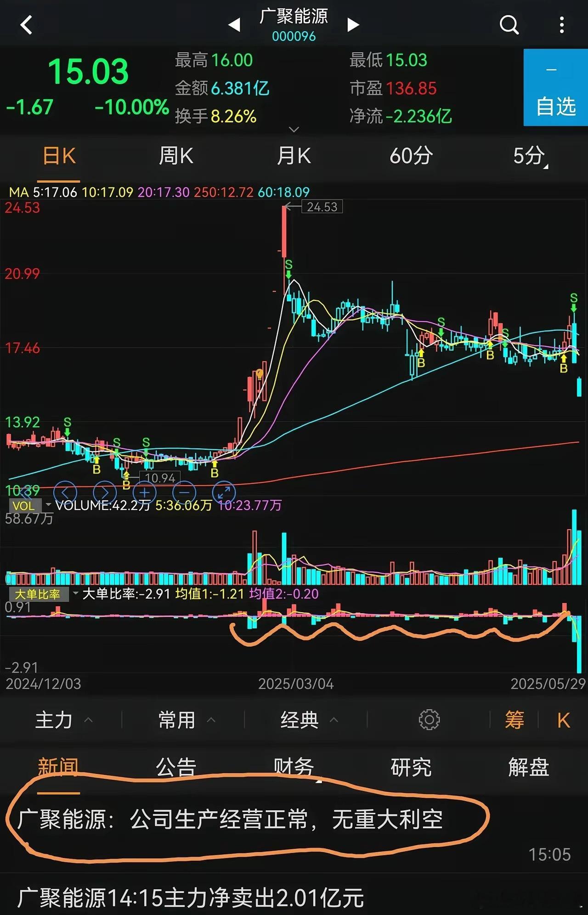Tap the stock code 000096
This screenshot has width=588, height=915.
pos(294,36)
